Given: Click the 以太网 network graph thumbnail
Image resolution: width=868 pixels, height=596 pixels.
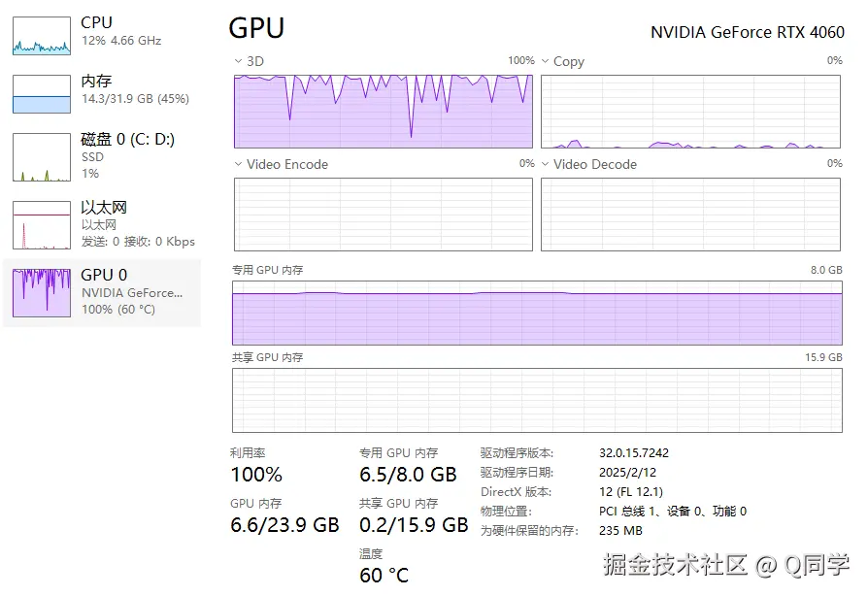Looking at the screenshot, I should (42, 225).
